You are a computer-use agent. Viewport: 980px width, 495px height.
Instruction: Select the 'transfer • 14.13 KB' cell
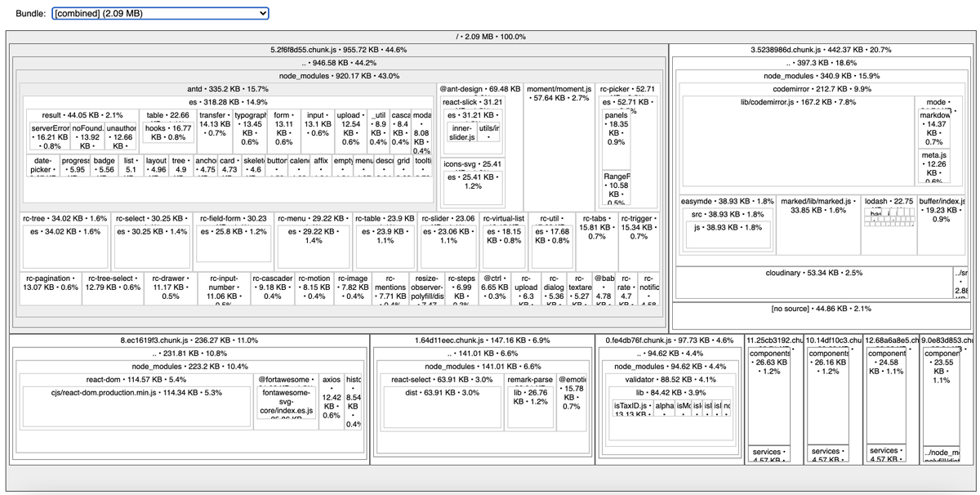click(215, 132)
